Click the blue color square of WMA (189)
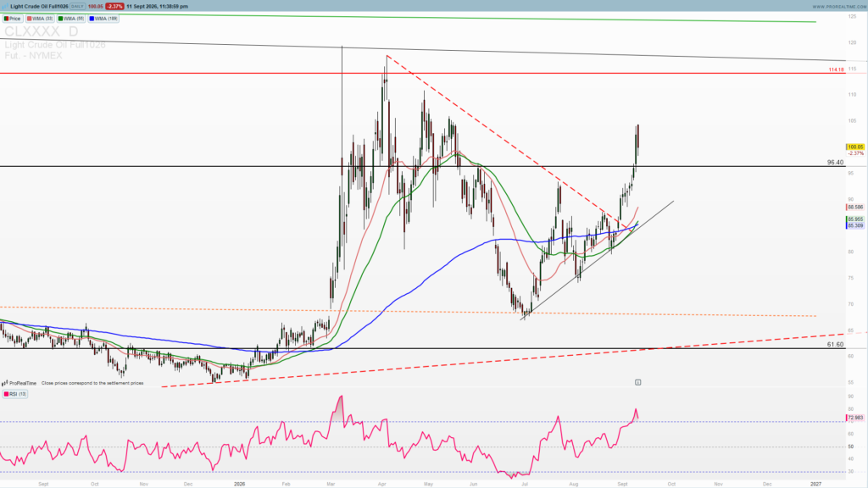Screen dimensions: 868x488 coord(92,19)
